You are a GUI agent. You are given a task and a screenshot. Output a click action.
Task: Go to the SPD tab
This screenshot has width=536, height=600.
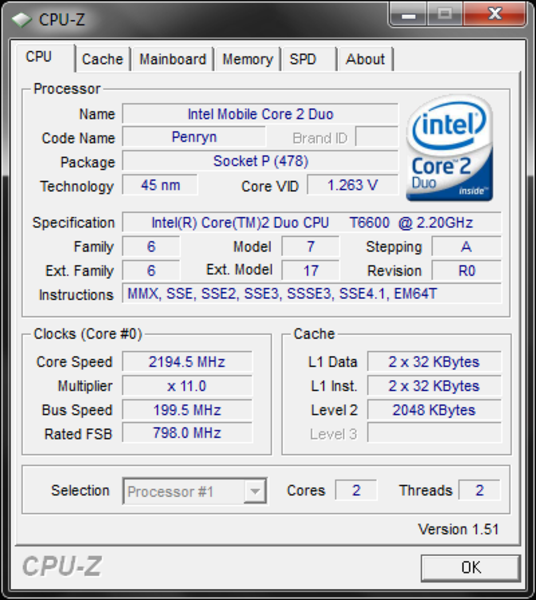pos(309,59)
